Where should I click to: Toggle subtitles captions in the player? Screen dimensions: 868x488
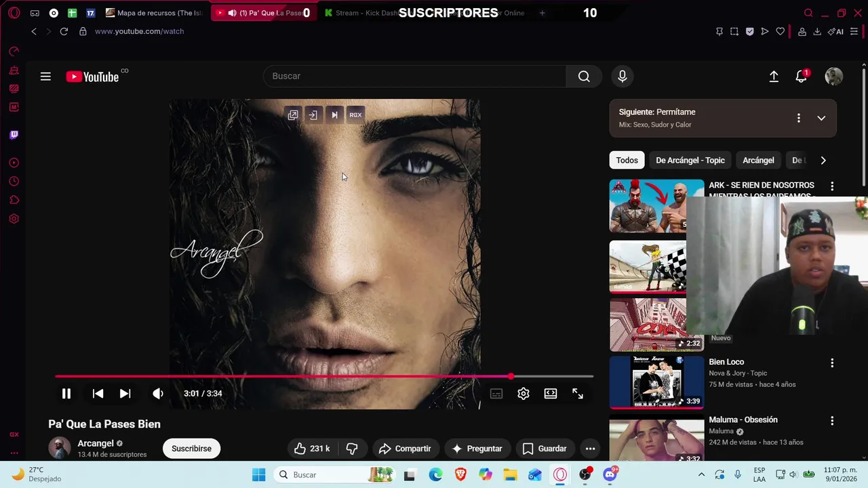pos(496,394)
